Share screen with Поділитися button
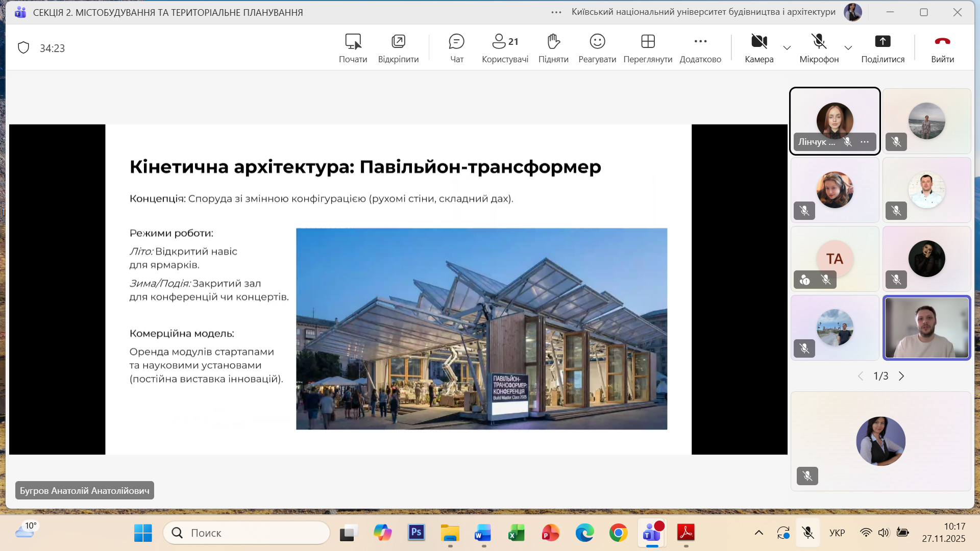 pos(883,48)
